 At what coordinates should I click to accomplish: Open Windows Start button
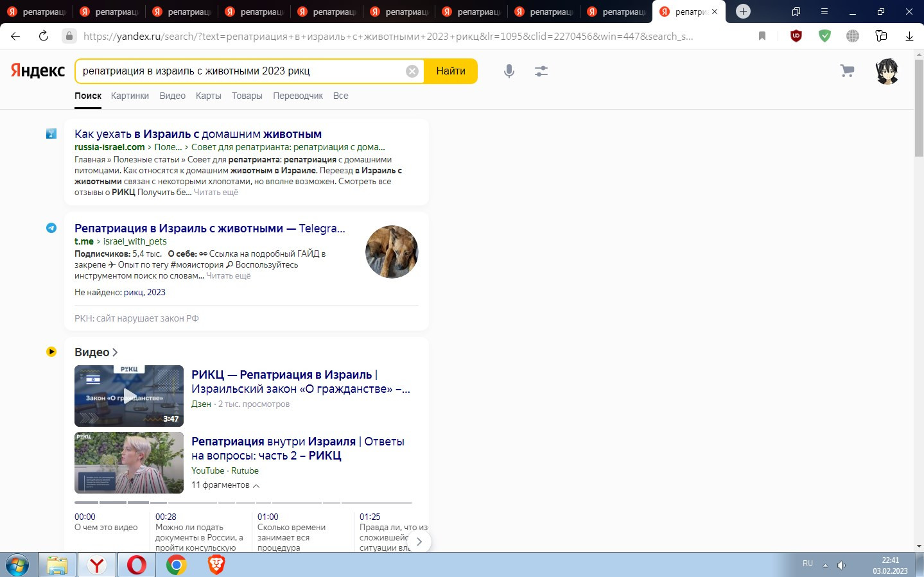pos(17,565)
